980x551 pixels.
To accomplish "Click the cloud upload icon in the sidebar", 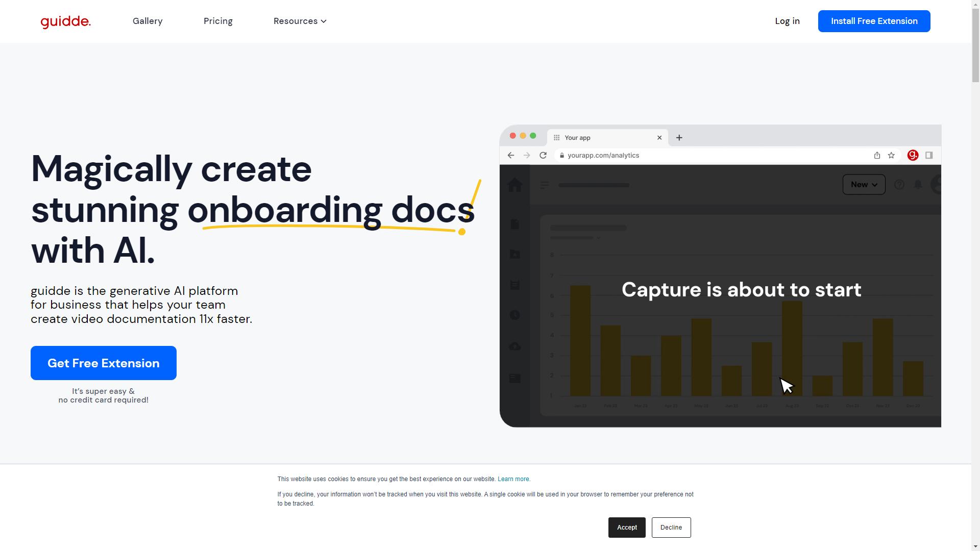I will click(x=515, y=346).
